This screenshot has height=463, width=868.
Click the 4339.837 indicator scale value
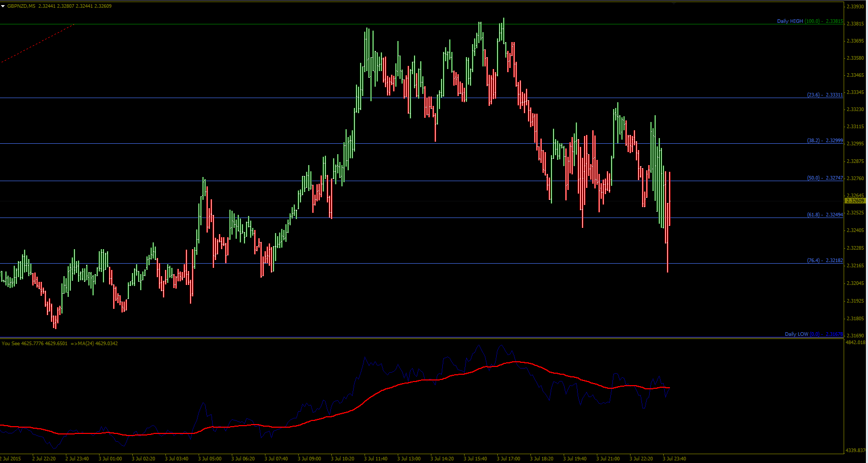pyautogui.click(x=856, y=451)
